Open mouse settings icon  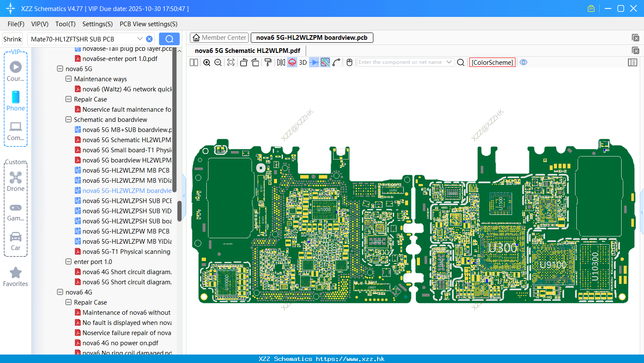pos(349,62)
